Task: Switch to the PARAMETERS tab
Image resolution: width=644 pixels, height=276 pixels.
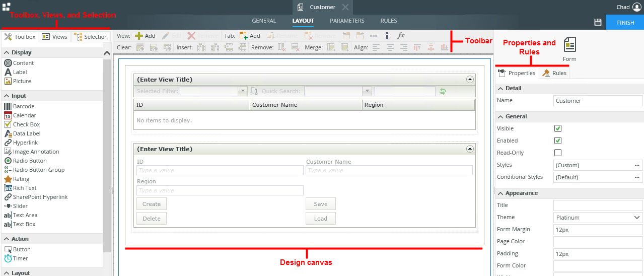Action: (x=347, y=21)
